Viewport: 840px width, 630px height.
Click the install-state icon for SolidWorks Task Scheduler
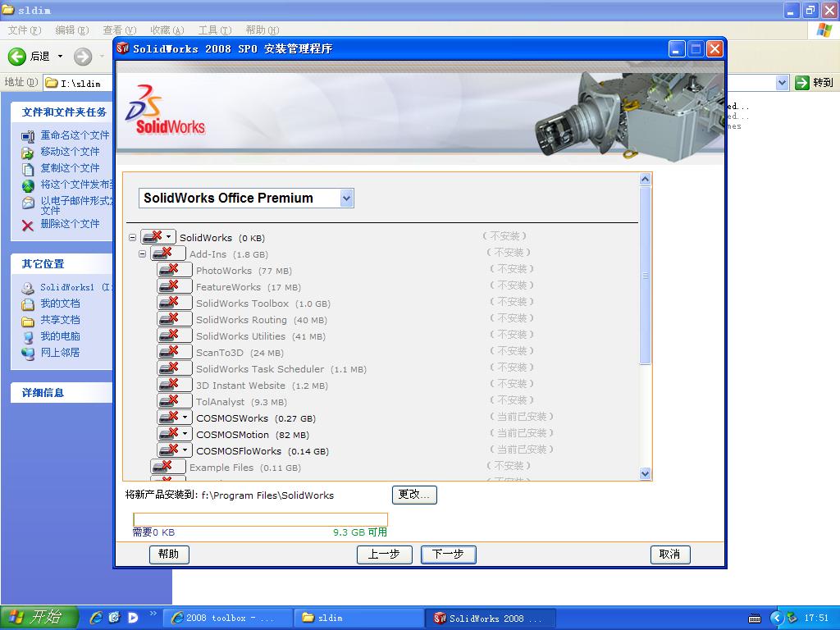coord(175,368)
